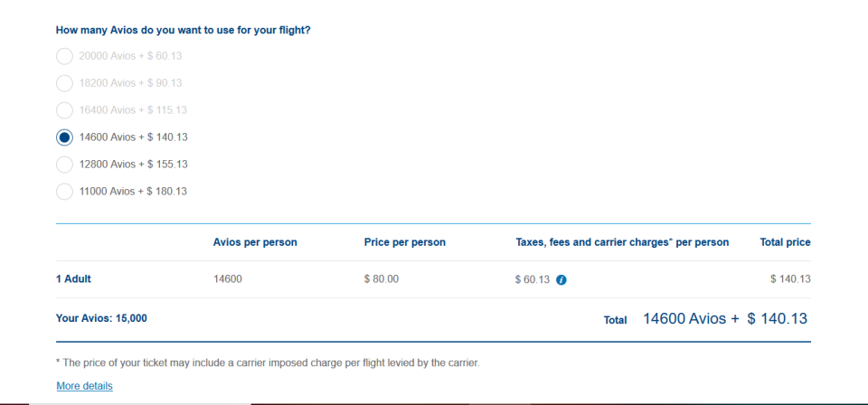Choose the 18200 Avios + $ 90.13 radio option
The height and width of the screenshot is (405, 868).
point(65,83)
